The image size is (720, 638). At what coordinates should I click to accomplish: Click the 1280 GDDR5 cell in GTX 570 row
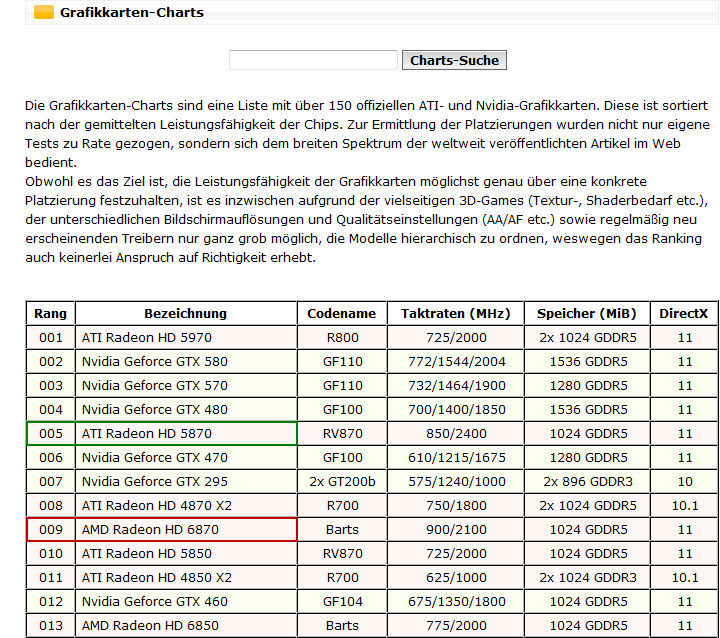point(587,385)
